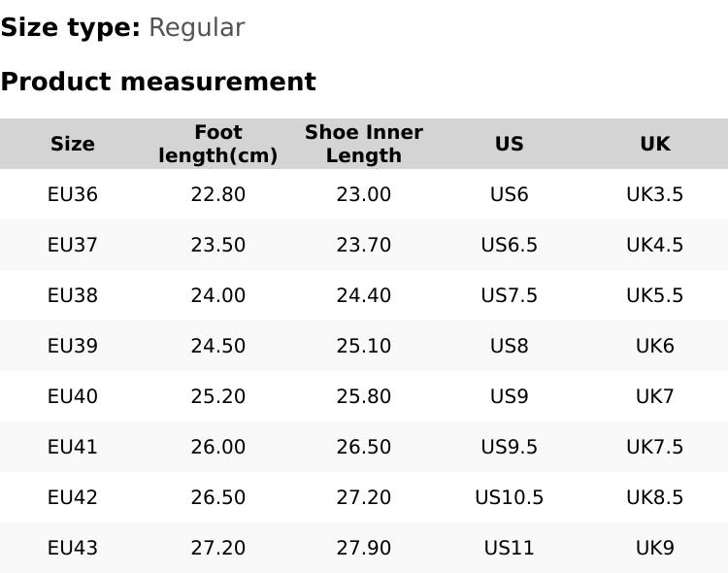Click the EU42 row label

click(x=73, y=497)
